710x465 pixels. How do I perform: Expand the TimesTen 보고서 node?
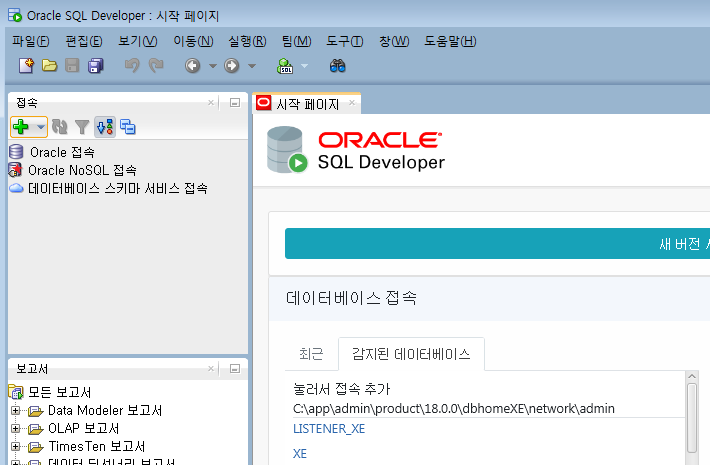point(15,446)
